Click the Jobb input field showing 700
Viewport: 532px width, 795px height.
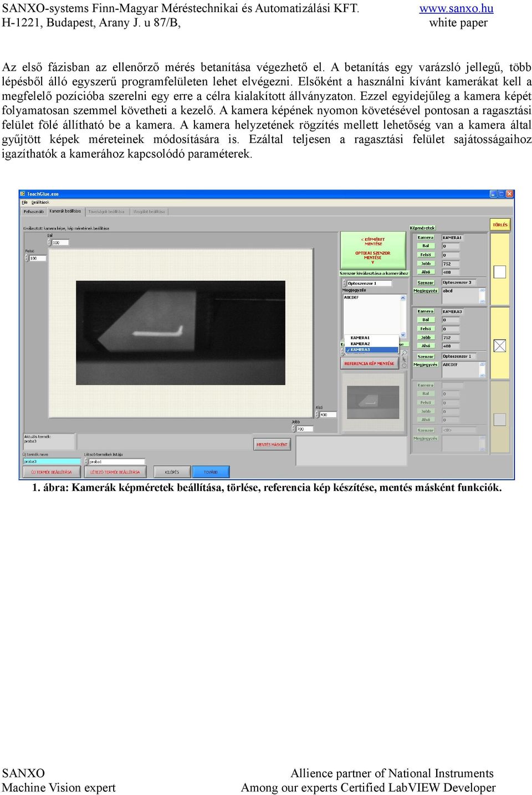[x=305, y=429]
